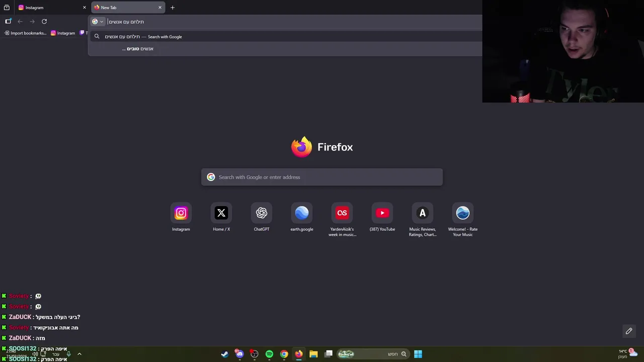Image resolution: width=644 pixels, height=362 pixels.
Task: Go forward with the right arrow
Action: point(32,21)
